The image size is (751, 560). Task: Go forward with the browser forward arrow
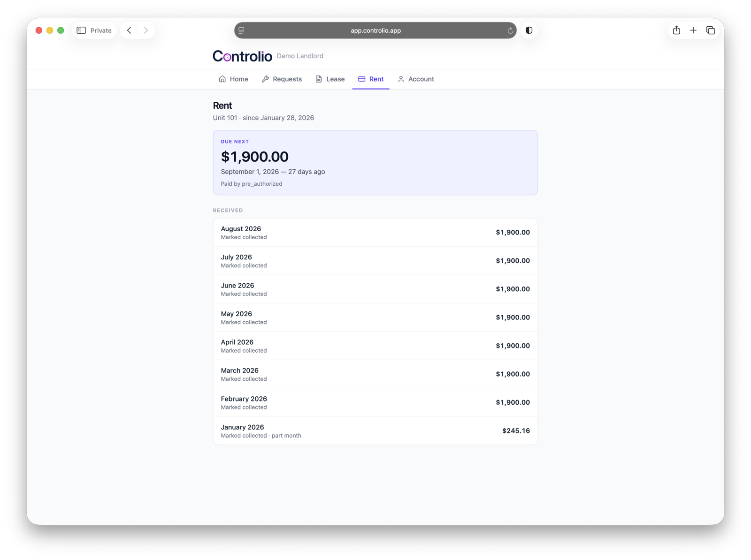(146, 30)
